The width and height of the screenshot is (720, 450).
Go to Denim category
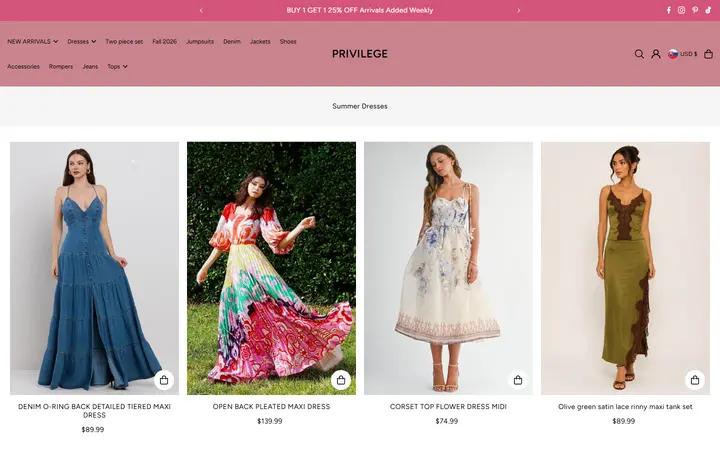click(x=232, y=41)
